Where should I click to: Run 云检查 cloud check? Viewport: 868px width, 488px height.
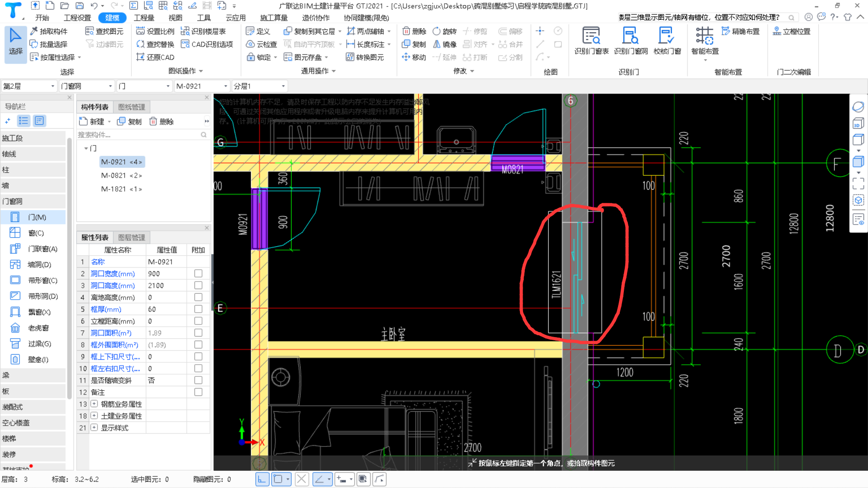(x=261, y=44)
